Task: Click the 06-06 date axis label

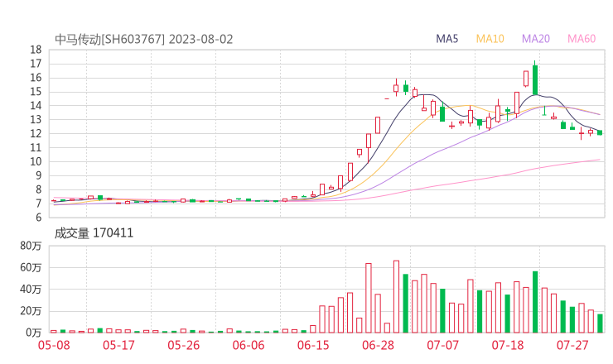Action: coord(249,345)
